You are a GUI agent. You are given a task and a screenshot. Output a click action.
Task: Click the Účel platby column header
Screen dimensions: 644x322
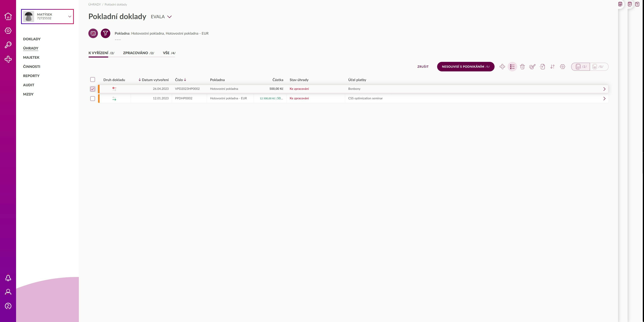(x=357, y=80)
